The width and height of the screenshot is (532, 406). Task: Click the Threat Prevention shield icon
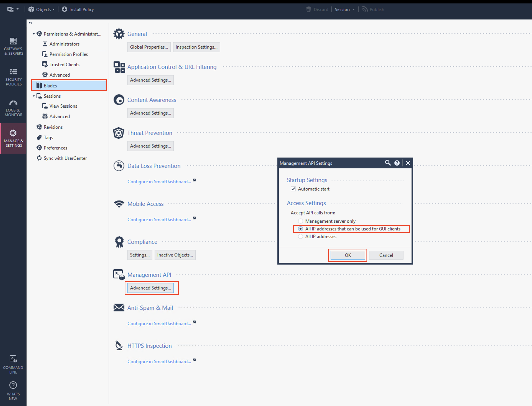click(119, 133)
